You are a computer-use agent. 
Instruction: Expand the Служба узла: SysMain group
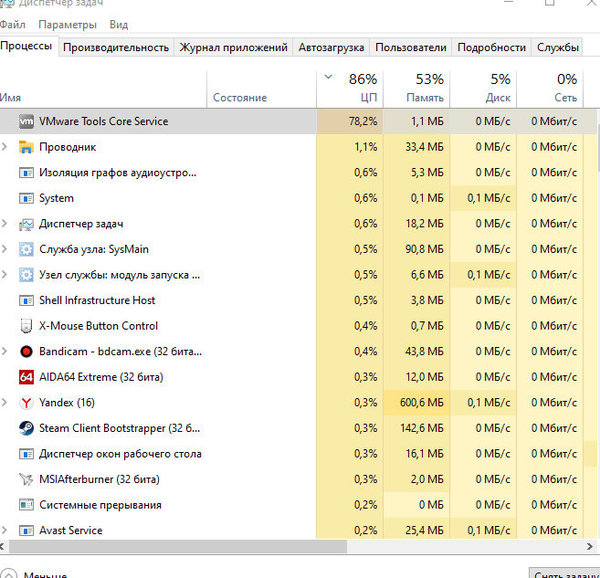[x=4, y=249]
